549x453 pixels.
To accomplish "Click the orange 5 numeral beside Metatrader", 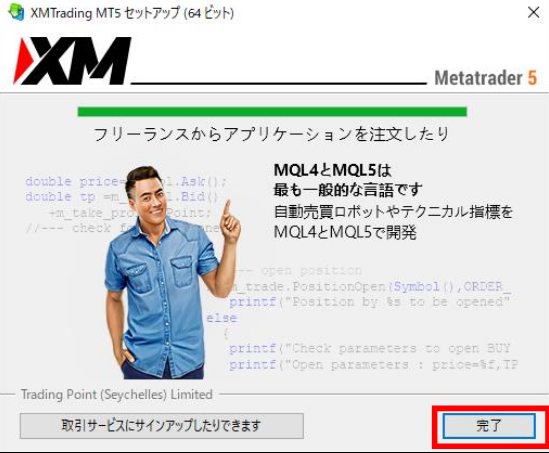I will tap(532, 78).
